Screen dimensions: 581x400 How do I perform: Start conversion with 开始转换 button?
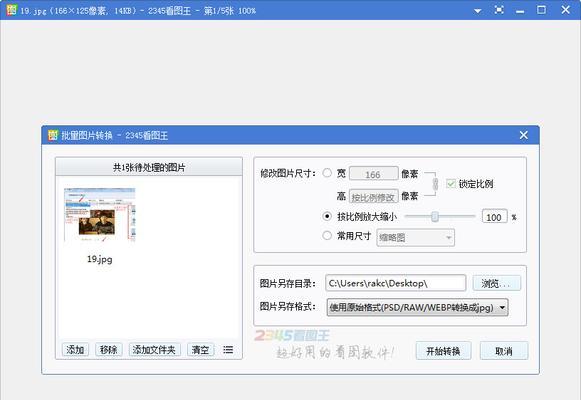point(443,351)
